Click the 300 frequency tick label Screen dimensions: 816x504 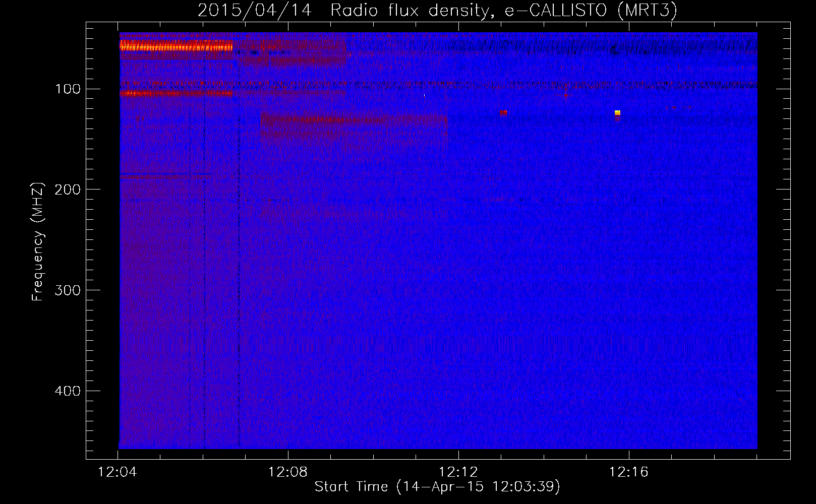click(x=68, y=290)
